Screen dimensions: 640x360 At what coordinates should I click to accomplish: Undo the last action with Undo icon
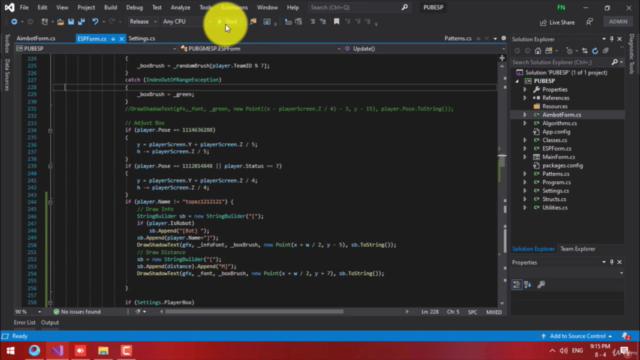click(95, 22)
